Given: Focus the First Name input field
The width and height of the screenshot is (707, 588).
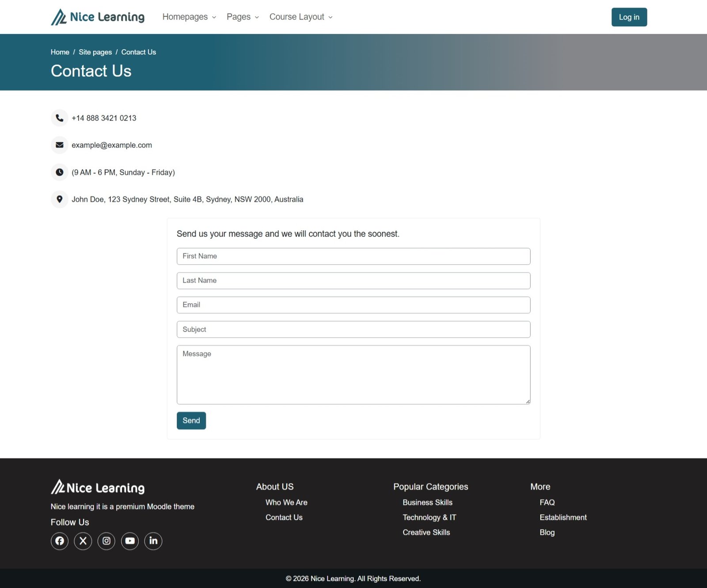Looking at the screenshot, I should [353, 256].
